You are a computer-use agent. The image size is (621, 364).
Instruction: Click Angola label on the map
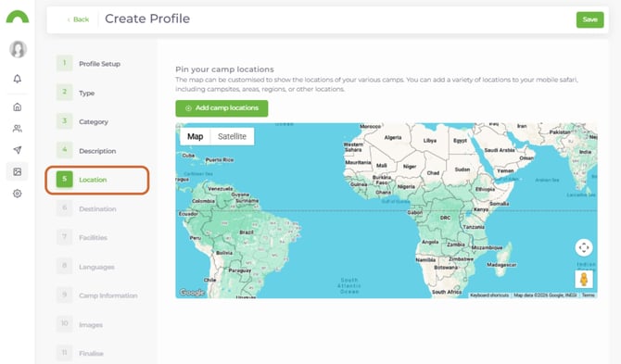pos(430,242)
